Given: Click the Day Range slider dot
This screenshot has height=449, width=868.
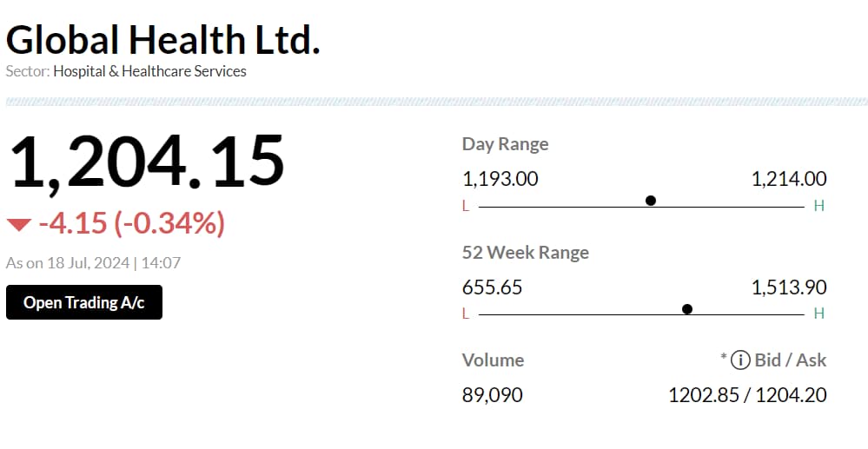Looking at the screenshot, I should coord(651,201).
